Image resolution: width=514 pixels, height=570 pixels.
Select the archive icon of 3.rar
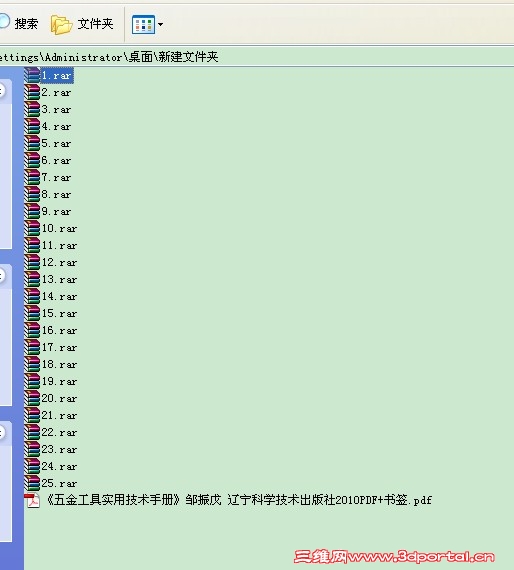coord(32,109)
